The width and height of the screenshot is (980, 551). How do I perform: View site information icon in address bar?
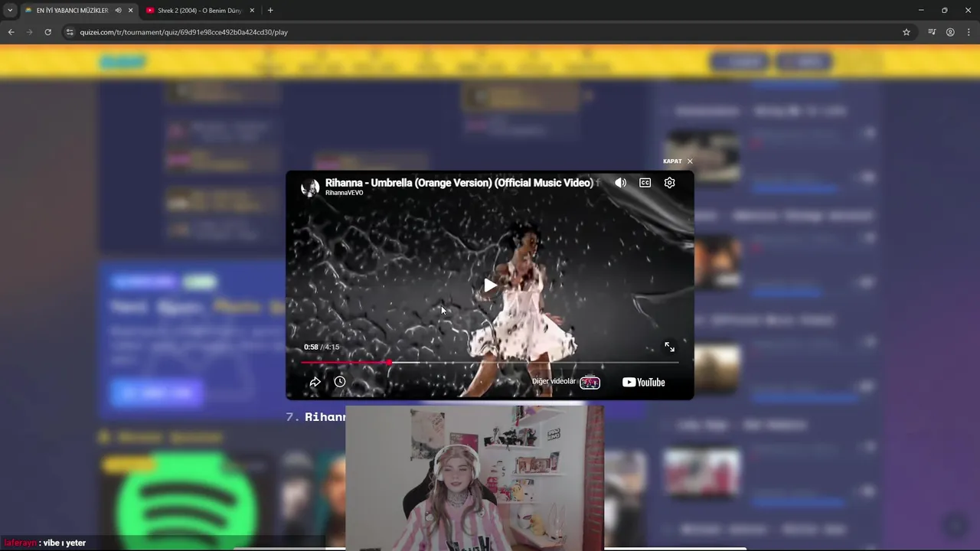70,32
